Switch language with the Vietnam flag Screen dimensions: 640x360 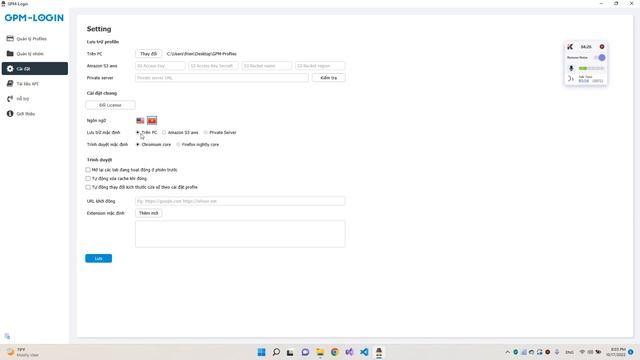point(152,120)
